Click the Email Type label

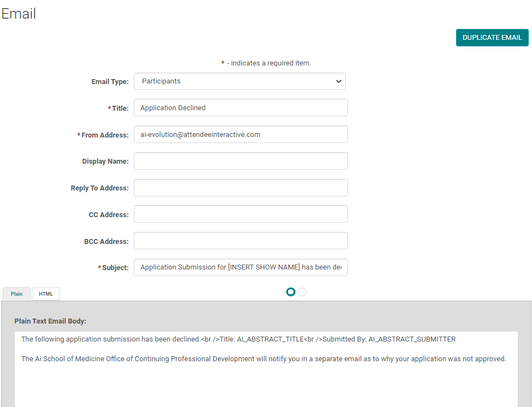[x=110, y=82]
